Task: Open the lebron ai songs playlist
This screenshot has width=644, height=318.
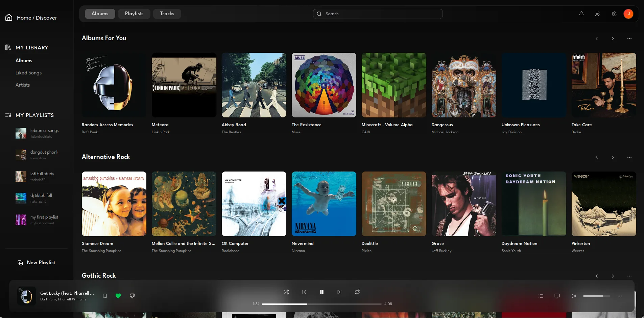Action: [37, 133]
